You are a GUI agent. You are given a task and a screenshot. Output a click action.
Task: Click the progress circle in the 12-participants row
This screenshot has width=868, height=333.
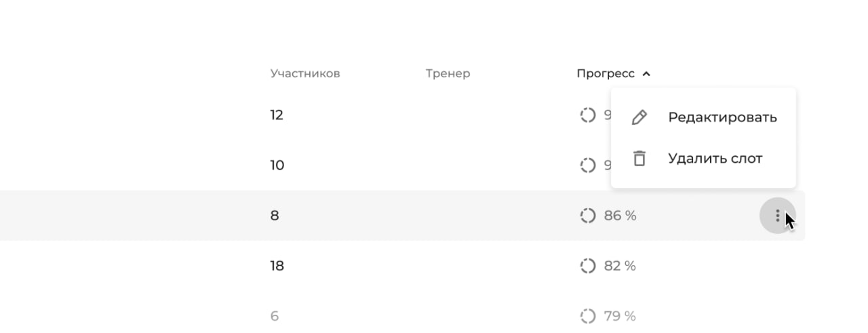click(587, 115)
